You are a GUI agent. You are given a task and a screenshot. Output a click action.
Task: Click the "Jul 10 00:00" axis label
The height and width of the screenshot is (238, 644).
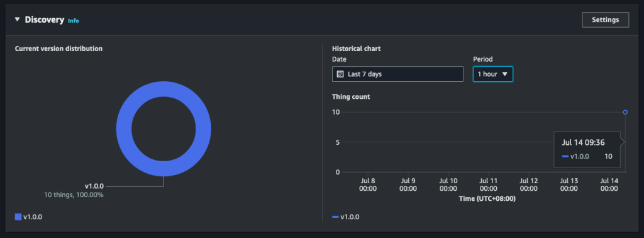(448, 184)
